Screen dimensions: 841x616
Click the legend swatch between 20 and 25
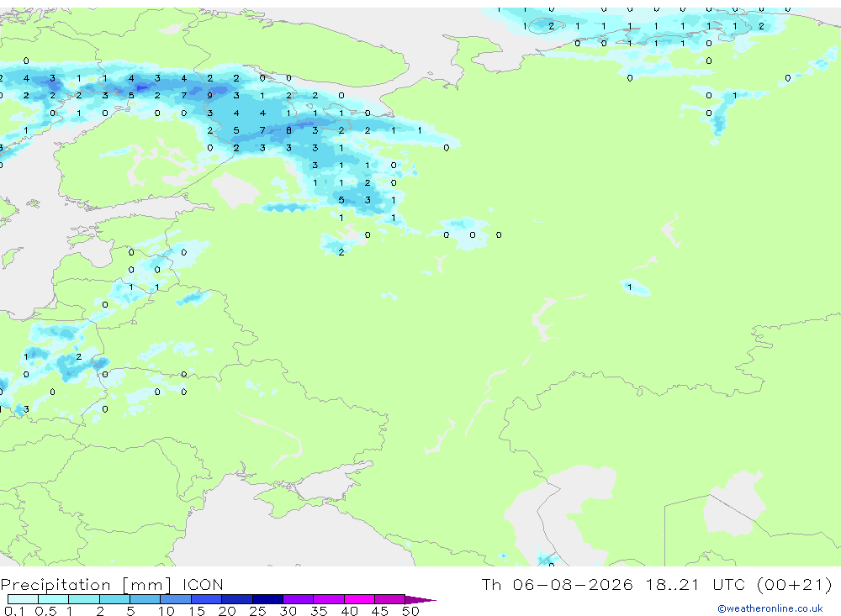coord(236,599)
